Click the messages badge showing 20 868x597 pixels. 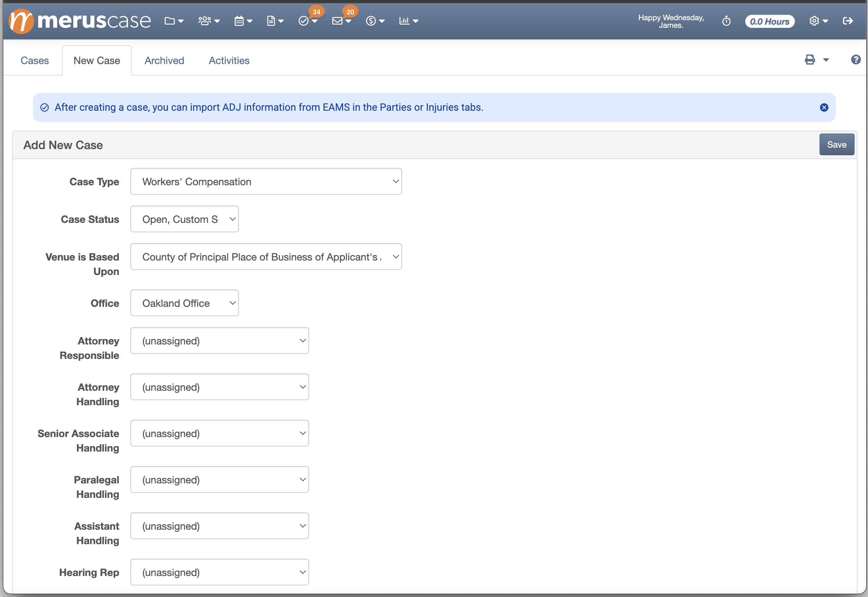coord(350,12)
